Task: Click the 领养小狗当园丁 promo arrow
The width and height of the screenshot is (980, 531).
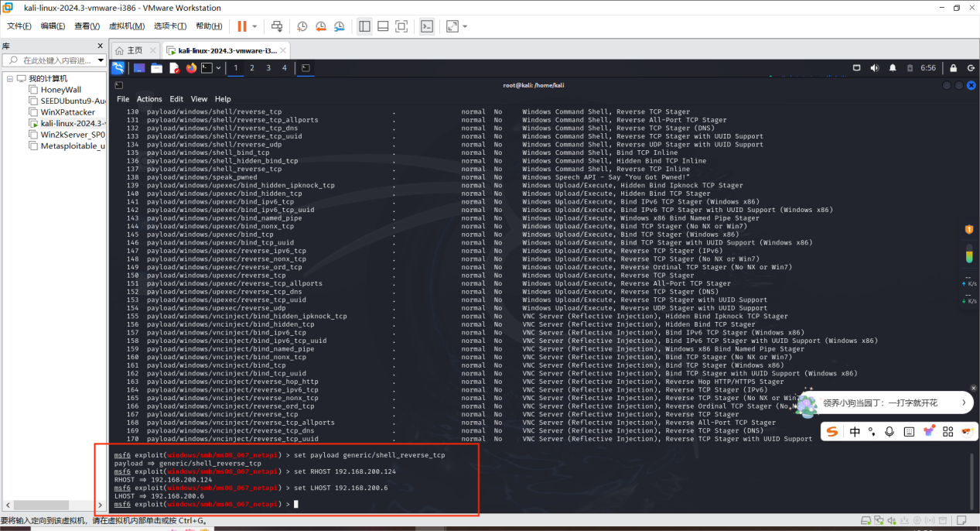Action: click(x=963, y=403)
